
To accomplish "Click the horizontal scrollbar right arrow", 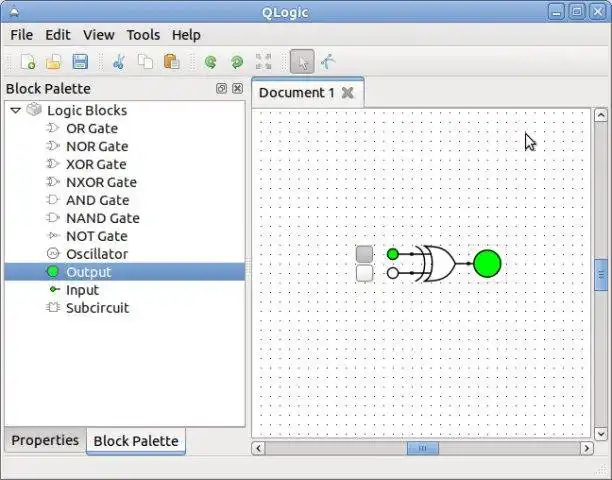I will pos(587,448).
